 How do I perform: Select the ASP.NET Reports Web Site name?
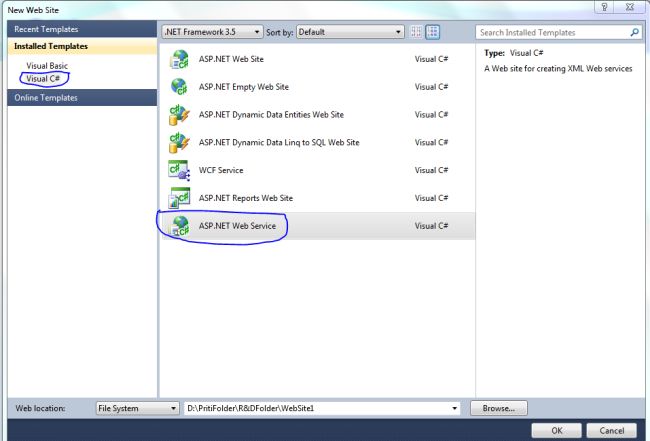[246, 198]
